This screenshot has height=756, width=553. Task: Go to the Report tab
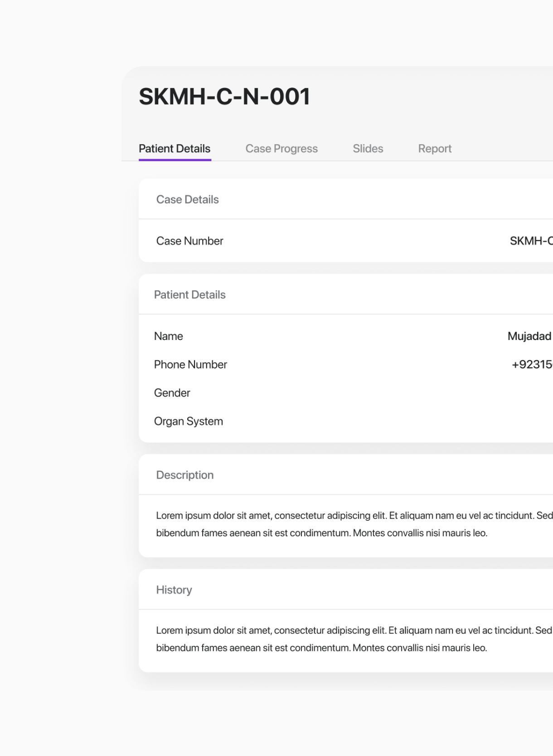click(x=434, y=149)
